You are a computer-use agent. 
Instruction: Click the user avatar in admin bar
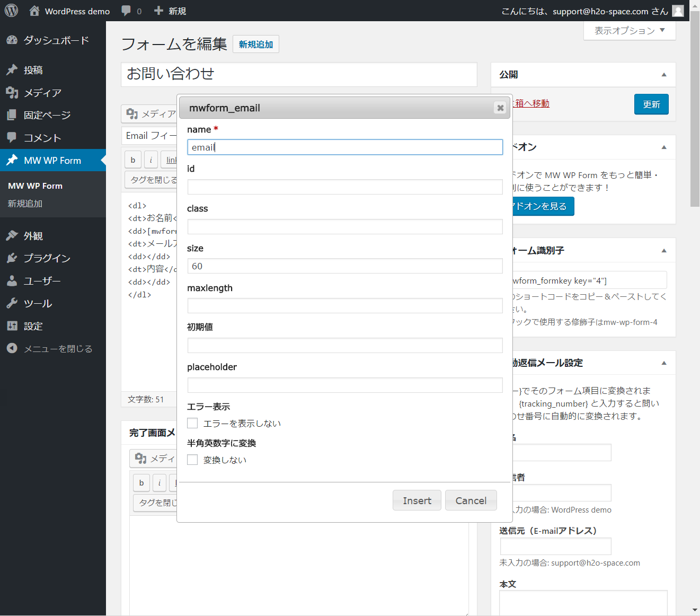pos(678,11)
